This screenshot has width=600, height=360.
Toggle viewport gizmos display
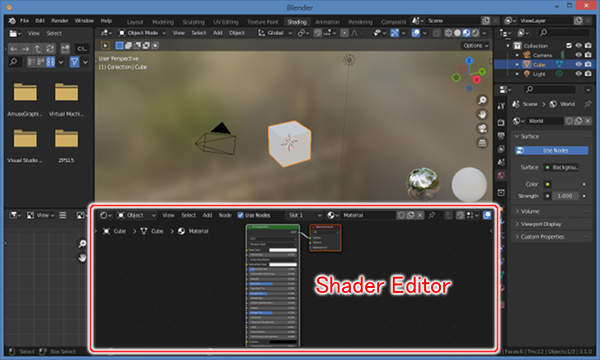pyautogui.click(x=395, y=33)
